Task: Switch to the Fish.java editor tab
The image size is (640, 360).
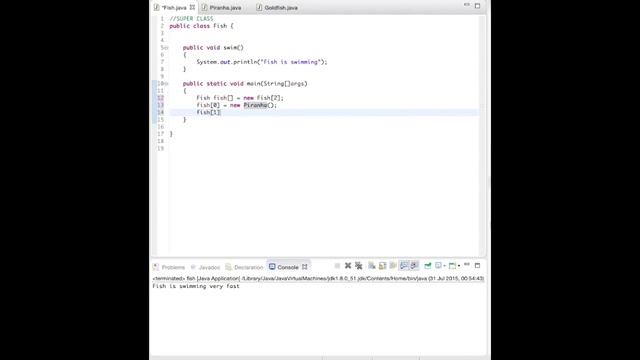Action: 174,8
